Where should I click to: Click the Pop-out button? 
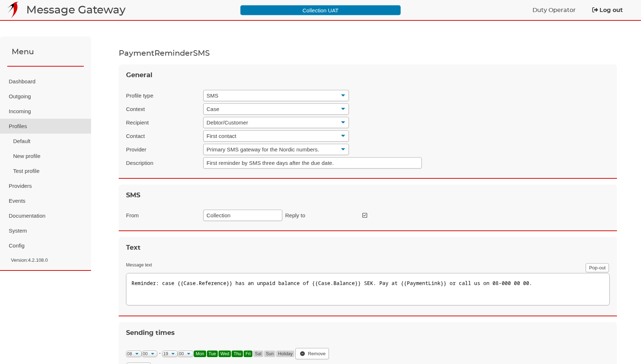point(597,268)
